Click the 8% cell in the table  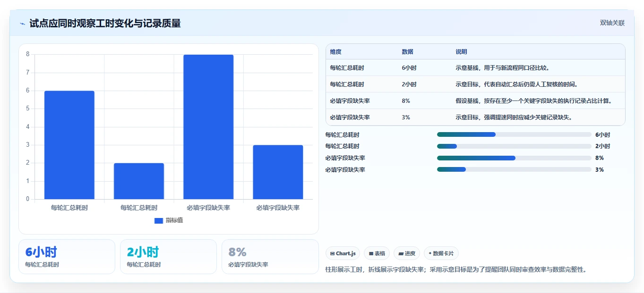(406, 101)
